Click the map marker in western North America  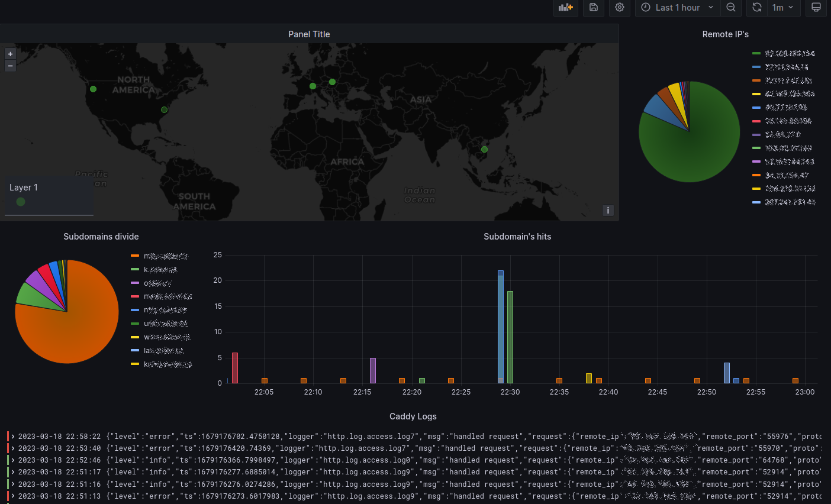(x=93, y=89)
